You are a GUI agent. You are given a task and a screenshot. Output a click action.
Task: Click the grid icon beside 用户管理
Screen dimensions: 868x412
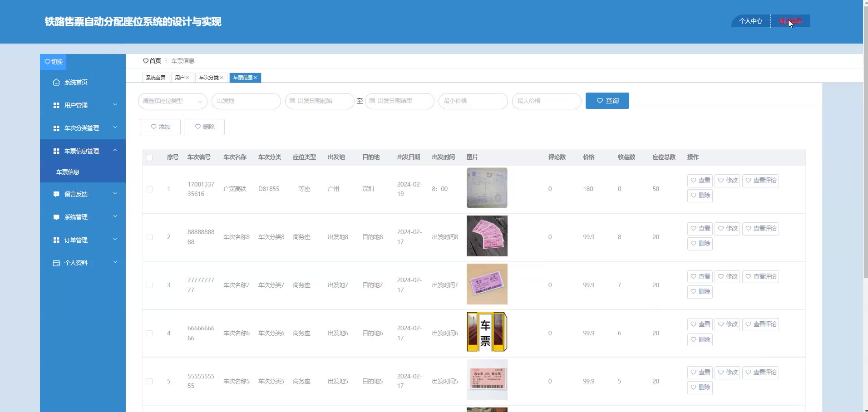56,105
